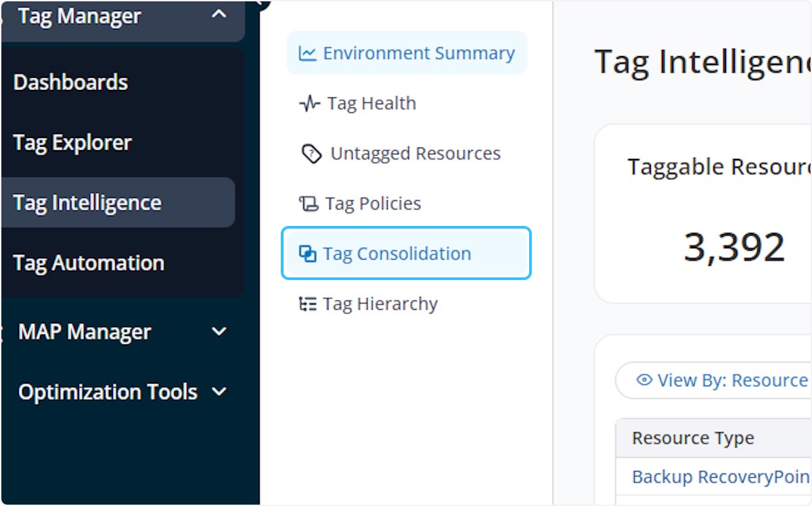The height and width of the screenshot is (506, 812).
Task: Collapse the Tag Manager section chevron
Action: click(x=219, y=15)
